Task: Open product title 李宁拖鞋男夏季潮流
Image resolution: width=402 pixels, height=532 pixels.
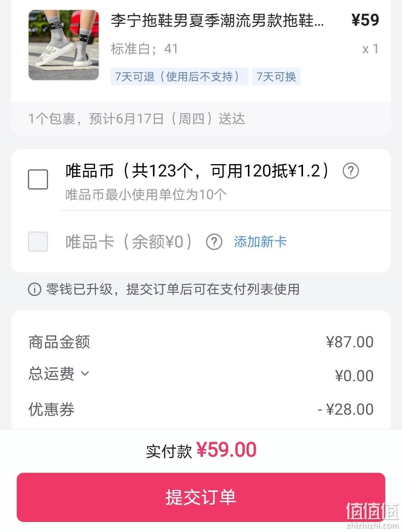Action: coord(217,20)
